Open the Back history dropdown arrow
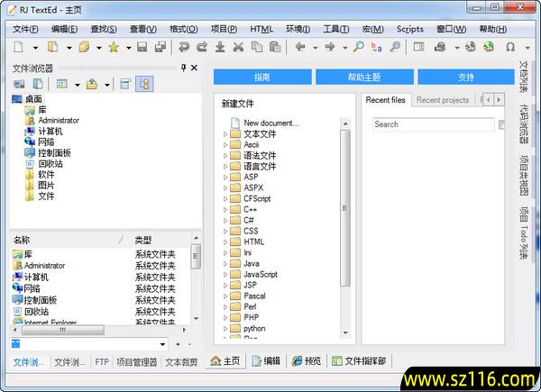Viewport: 541px width, 392px height. click(x=315, y=48)
